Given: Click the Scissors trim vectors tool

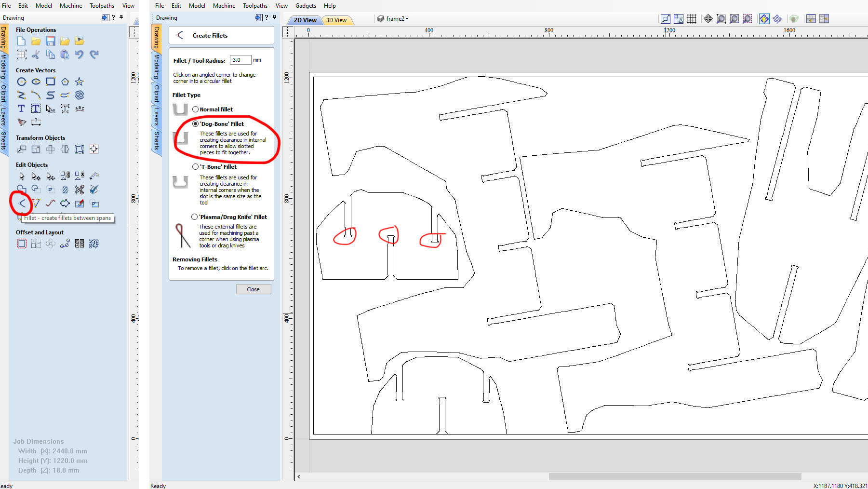Looking at the screenshot, I should [x=80, y=190].
